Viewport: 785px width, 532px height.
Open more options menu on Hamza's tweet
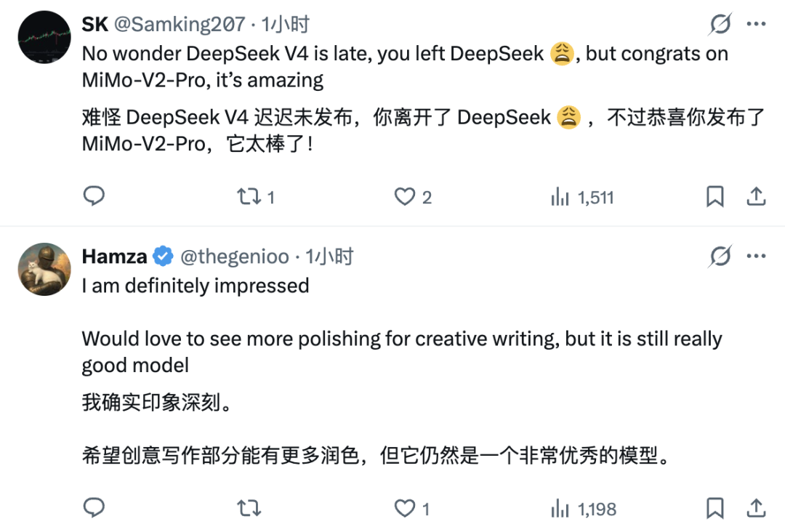(756, 256)
